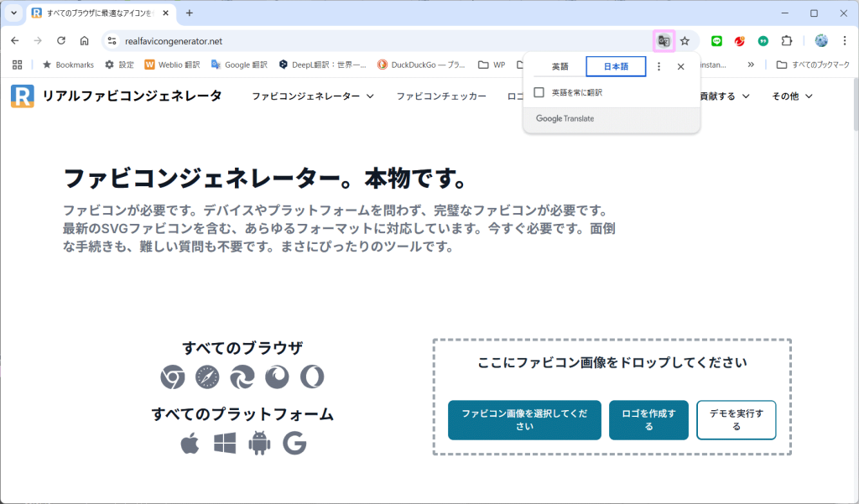This screenshot has width=859, height=504.
Task: Select the 日本語 tab in translate popup
Action: (616, 66)
